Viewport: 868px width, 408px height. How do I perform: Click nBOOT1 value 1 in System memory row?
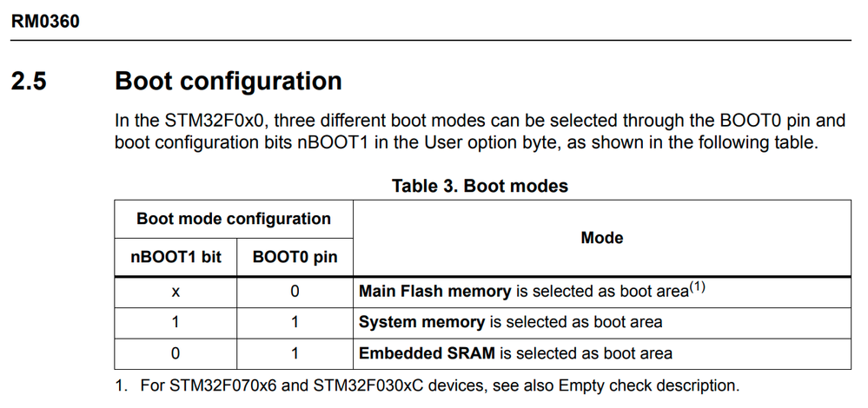176,322
